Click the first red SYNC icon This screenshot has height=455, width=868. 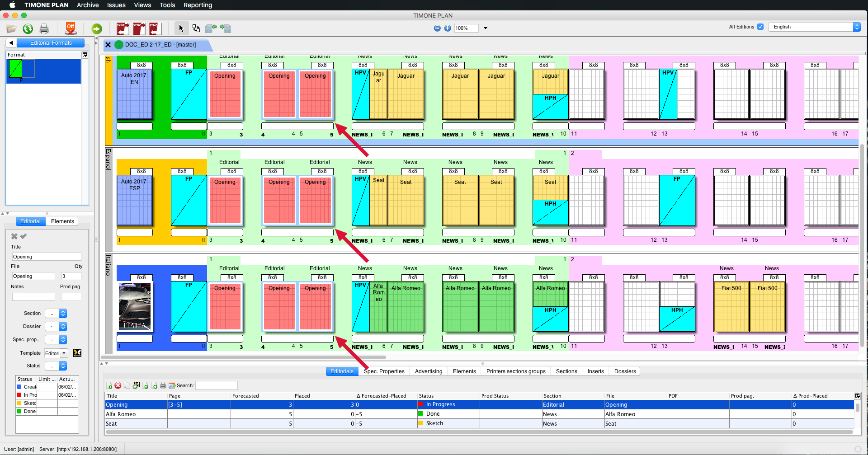[123, 28]
